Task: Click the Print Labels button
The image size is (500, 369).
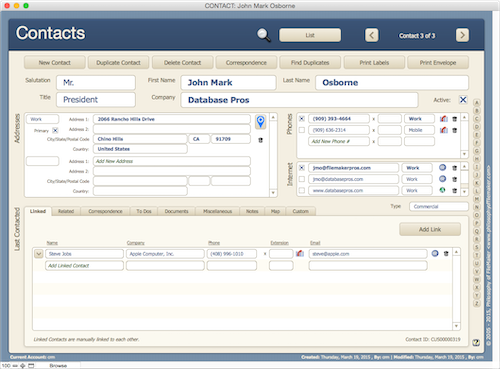Action: (374, 63)
